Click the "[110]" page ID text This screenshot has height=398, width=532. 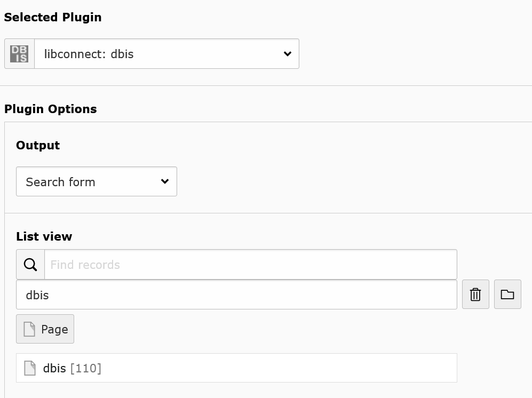tap(86, 368)
